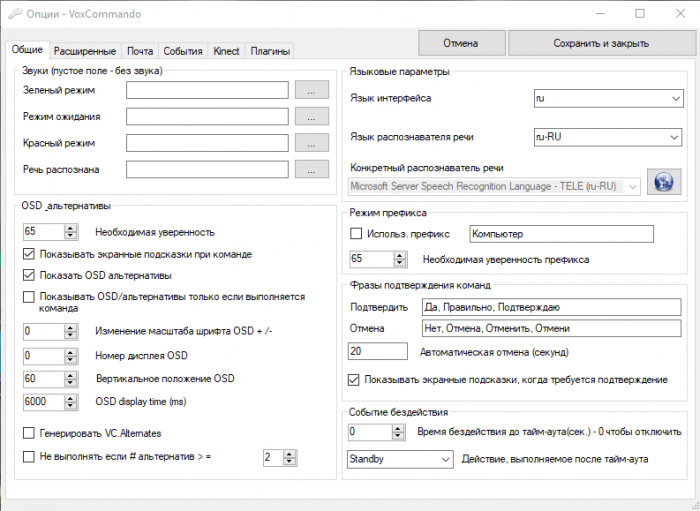Browse for the Режим ожидания sound file
This screenshot has width=700, height=511.
coord(312,117)
